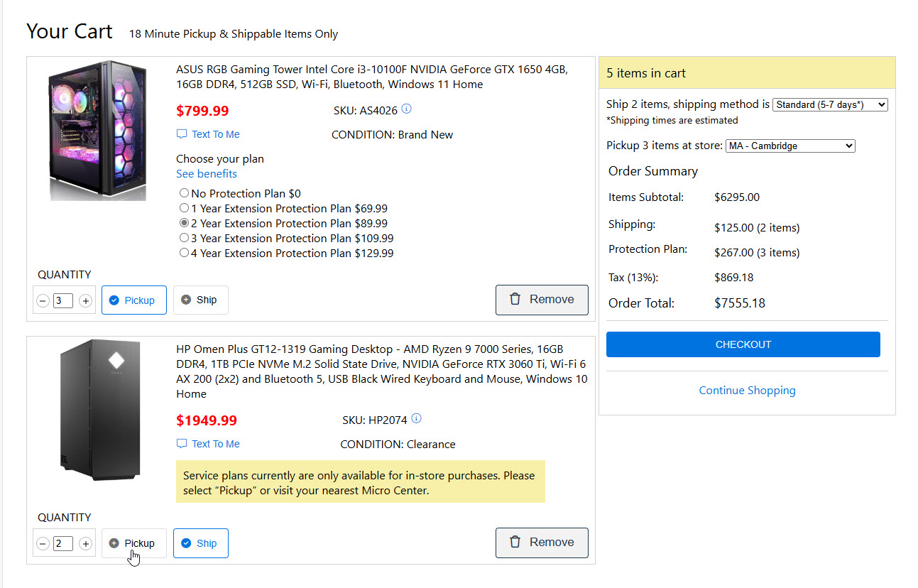Select No Protection Plan $0 option
The width and height of the screenshot is (918, 588).
(x=185, y=193)
